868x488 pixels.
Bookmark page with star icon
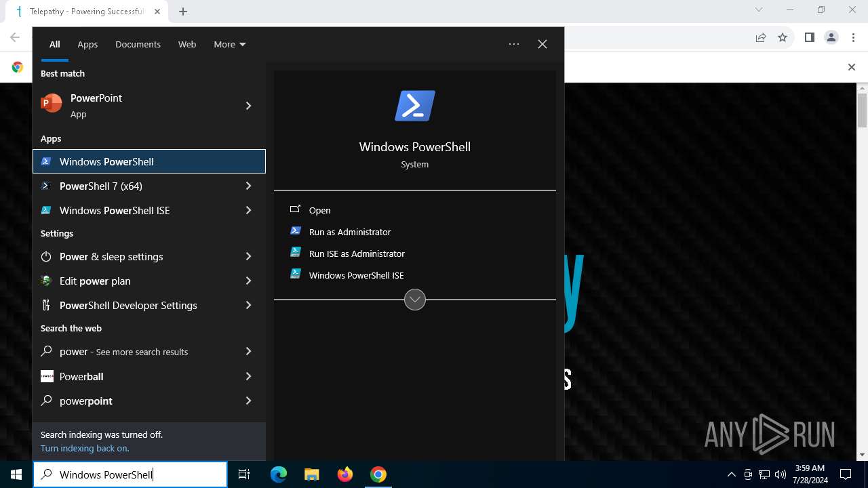point(783,37)
